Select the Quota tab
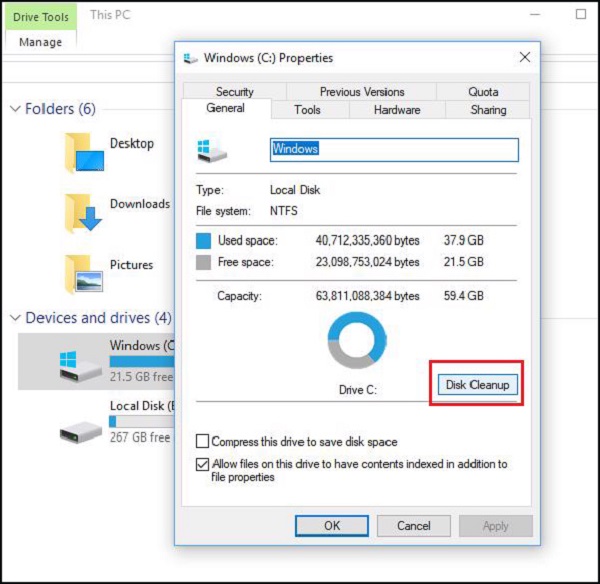600x584 pixels. tap(483, 91)
